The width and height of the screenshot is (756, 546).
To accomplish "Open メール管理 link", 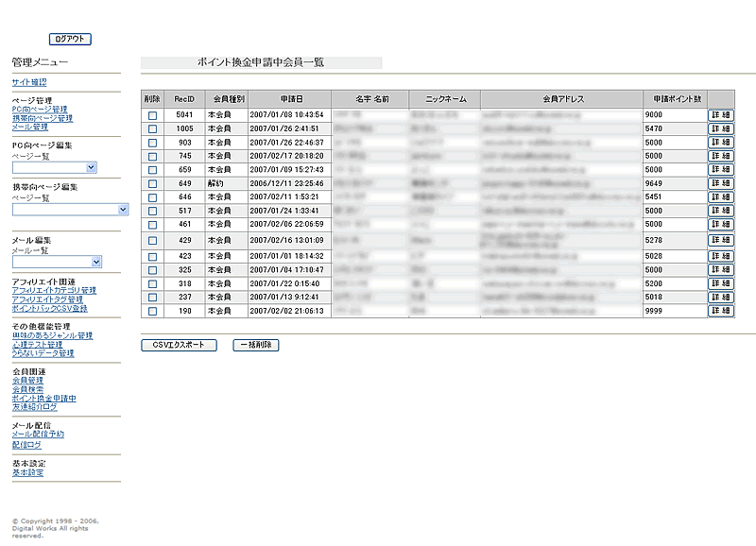I will (x=30, y=127).
